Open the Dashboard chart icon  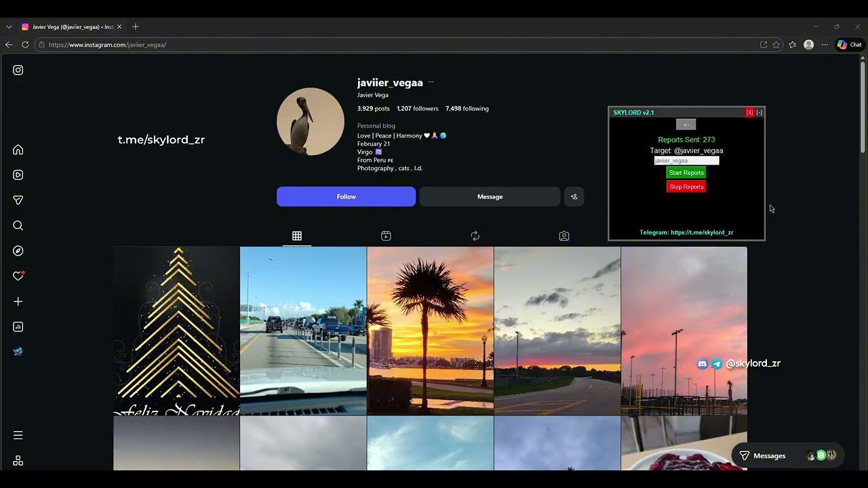point(18,327)
